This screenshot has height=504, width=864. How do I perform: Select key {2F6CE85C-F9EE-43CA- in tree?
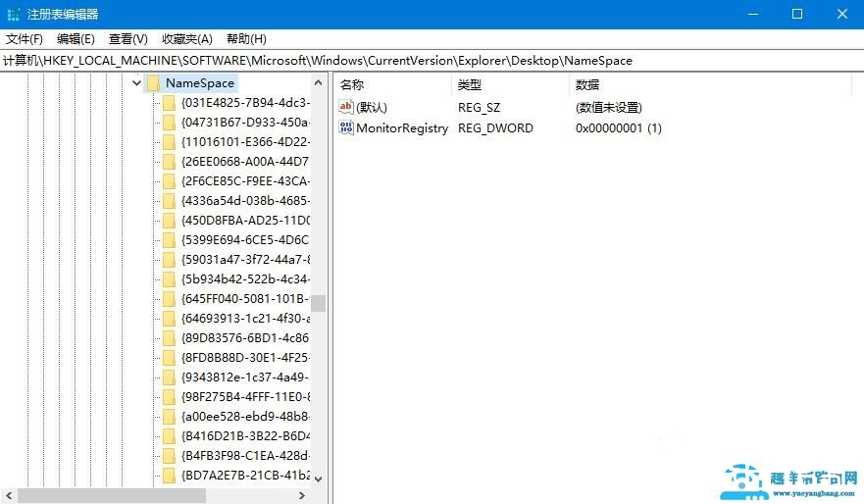click(246, 181)
